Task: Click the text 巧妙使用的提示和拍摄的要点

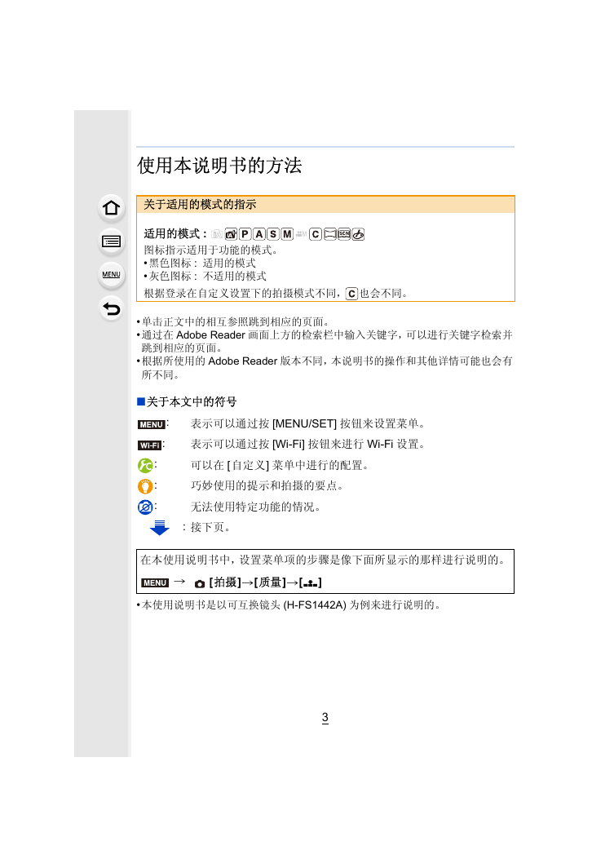Action: coord(267,486)
